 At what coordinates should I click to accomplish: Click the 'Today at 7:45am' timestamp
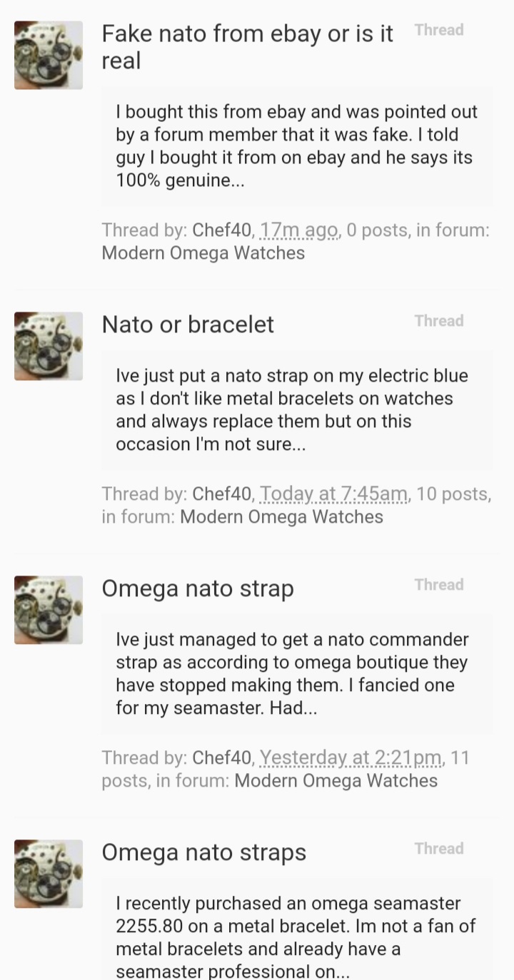(333, 494)
